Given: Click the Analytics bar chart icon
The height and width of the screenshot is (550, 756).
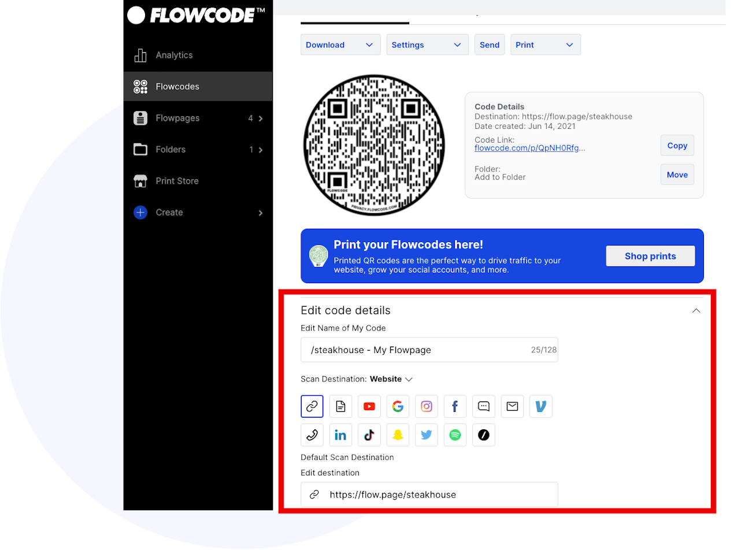Looking at the screenshot, I should pos(140,55).
